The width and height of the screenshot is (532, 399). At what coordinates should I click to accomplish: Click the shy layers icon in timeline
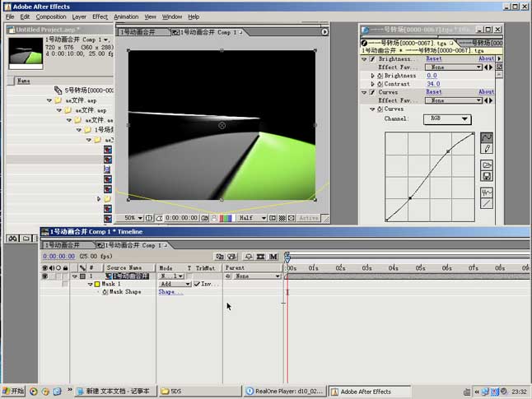tap(249, 257)
